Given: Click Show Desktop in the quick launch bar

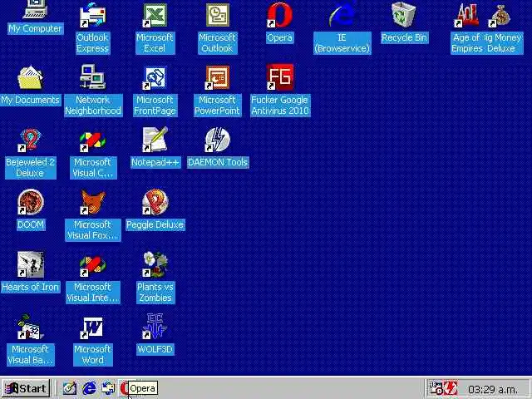Looking at the screenshot, I should (x=69, y=388).
